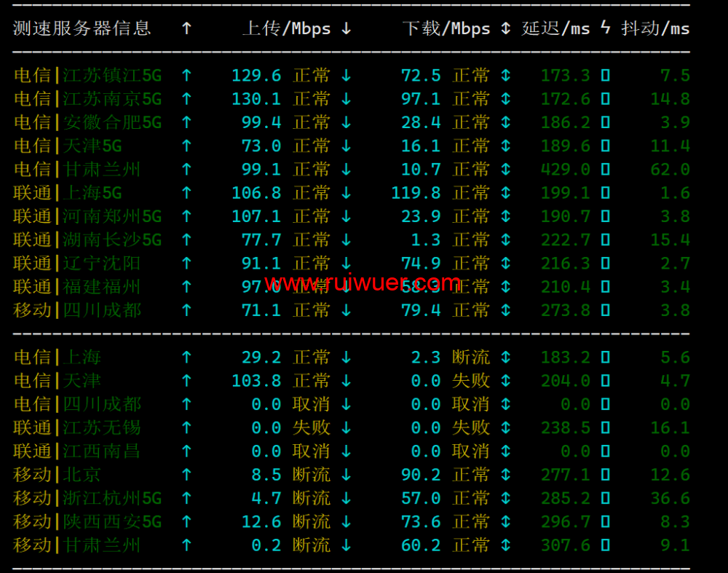This screenshot has width=728, height=573.
Task: Click the 62.0 jitter value
Action: (x=670, y=170)
